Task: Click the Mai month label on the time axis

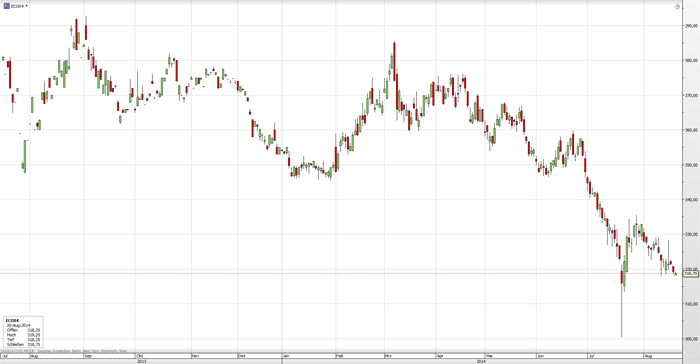Action: [489, 356]
